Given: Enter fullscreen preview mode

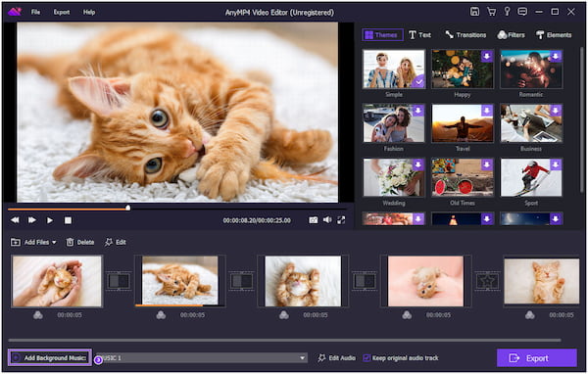Looking at the screenshot, I should [x=341, y=220].
